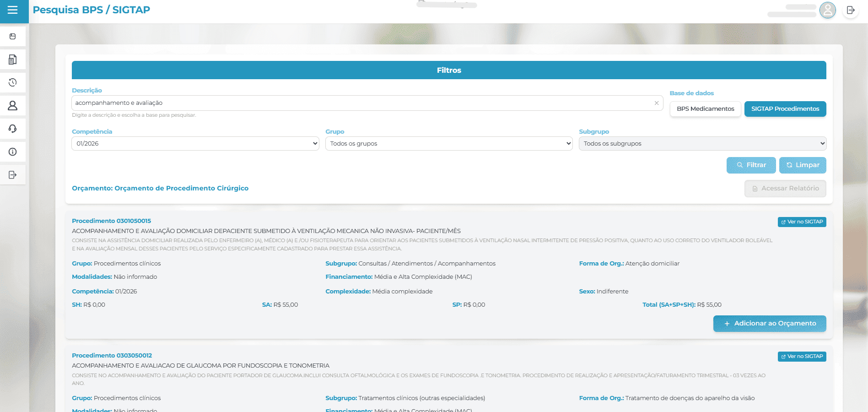This screenshot has width=868, height=412.
Task: Click the SA: R$ 55,00 value
Action: (x=280, y=305)
